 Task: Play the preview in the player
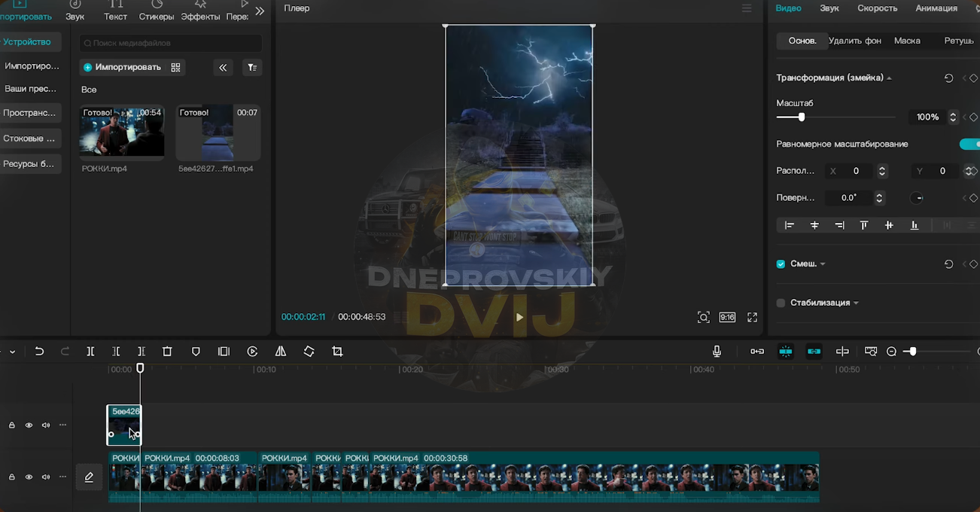pos(519,318)
